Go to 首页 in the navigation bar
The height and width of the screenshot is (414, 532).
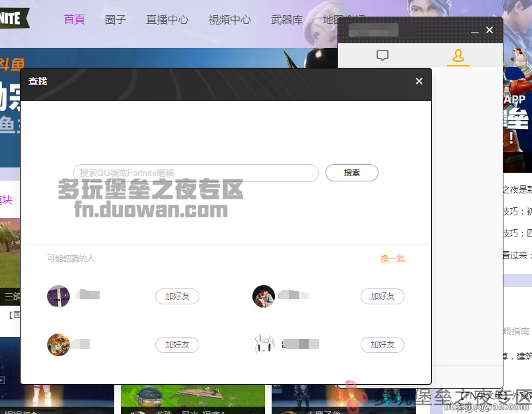point(74,19)
